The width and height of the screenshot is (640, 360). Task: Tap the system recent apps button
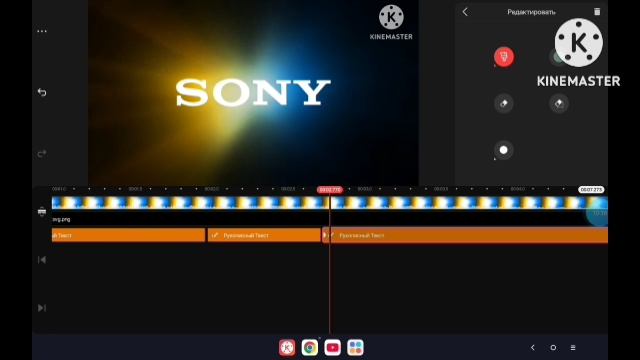(573, 347)
